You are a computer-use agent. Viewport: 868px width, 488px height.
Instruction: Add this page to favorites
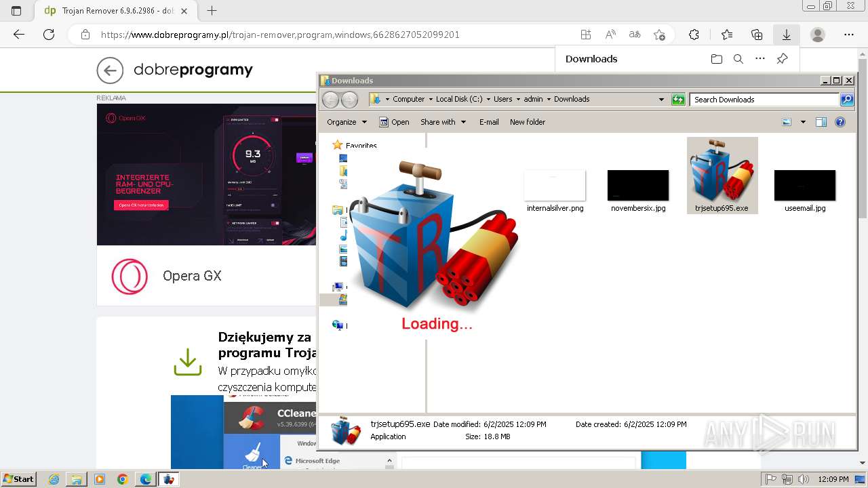coord(659,35)
